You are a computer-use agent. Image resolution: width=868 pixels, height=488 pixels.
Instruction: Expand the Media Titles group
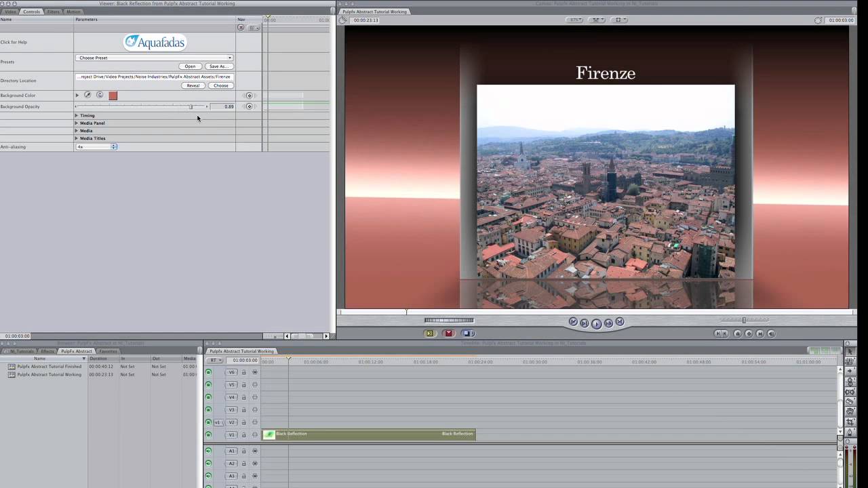point(76,138)
